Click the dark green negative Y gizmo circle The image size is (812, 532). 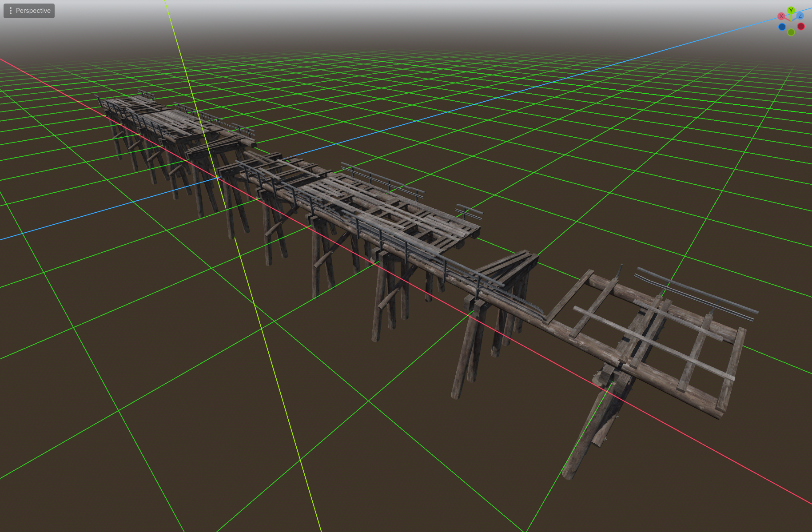click(x=791, y=32)
